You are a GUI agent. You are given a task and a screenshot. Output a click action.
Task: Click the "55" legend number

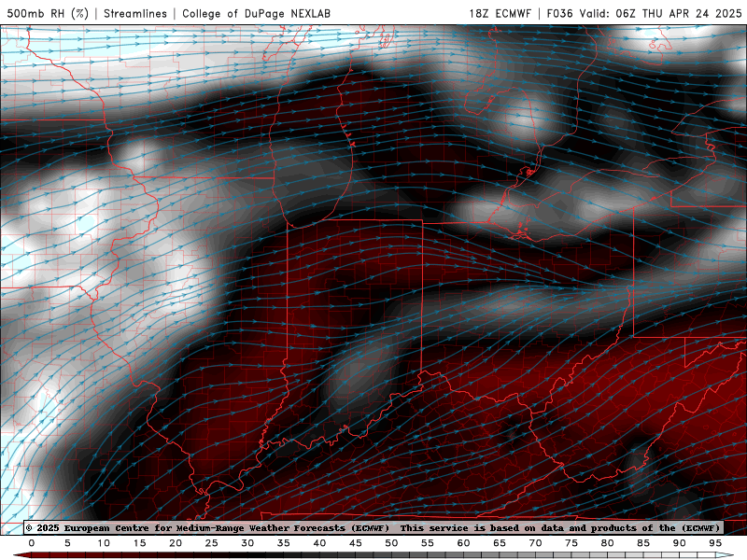428,543
